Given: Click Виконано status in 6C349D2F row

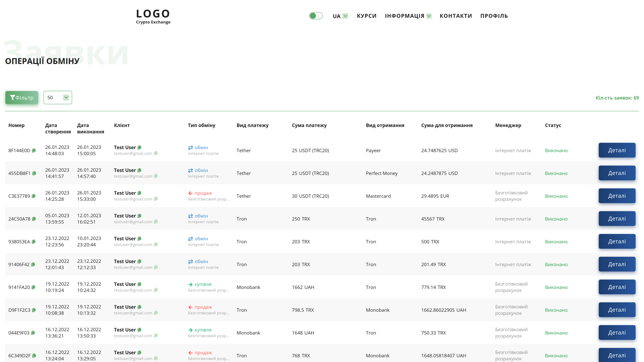Looking at the screenshot, I should pyautogui.click(x=556, y=356).
